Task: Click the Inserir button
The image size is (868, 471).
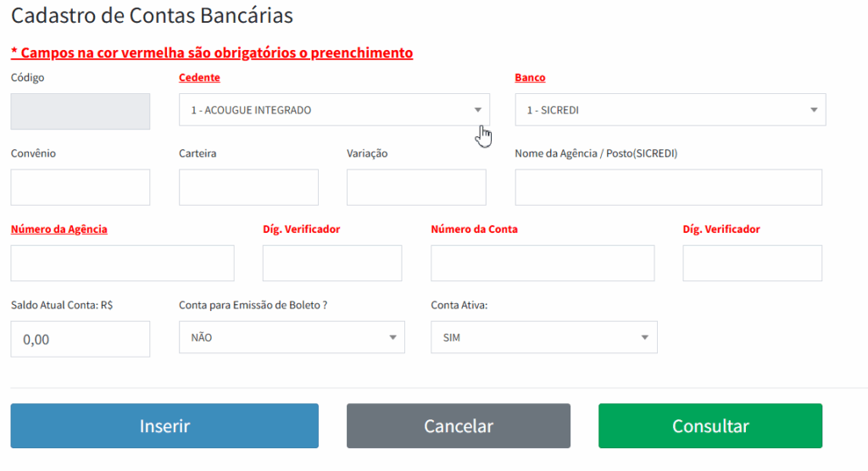Action: 164,426
